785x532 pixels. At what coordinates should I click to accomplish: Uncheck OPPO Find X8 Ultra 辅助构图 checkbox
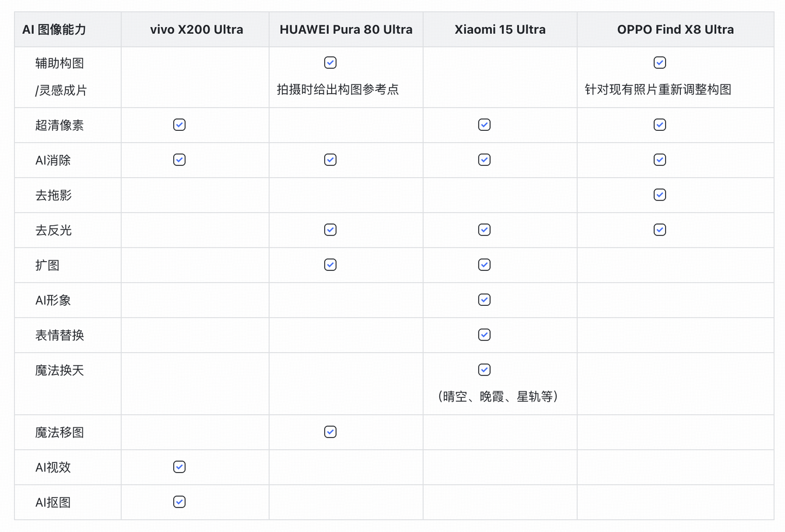pyautogui.click(x=660, y=63)
